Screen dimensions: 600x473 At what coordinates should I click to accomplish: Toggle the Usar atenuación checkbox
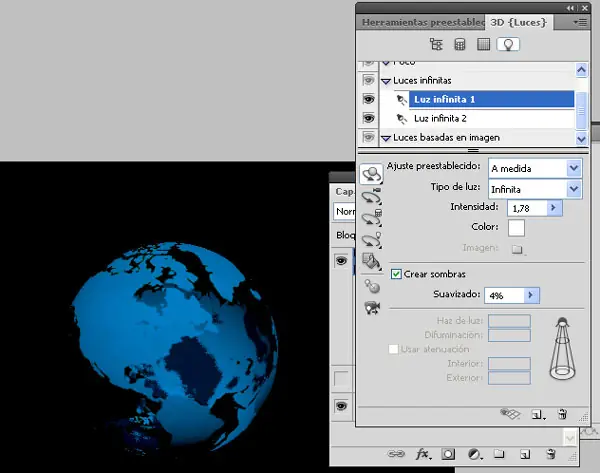click(393, 349)
